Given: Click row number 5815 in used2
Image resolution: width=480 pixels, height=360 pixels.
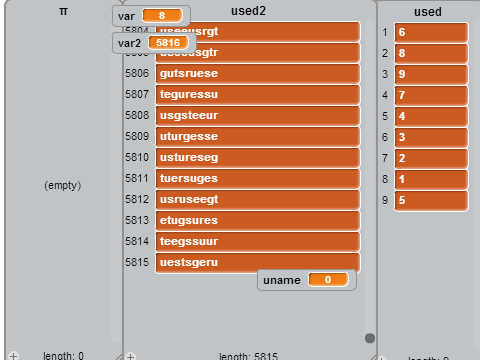Looking at the screenshot, I should 137,262.
